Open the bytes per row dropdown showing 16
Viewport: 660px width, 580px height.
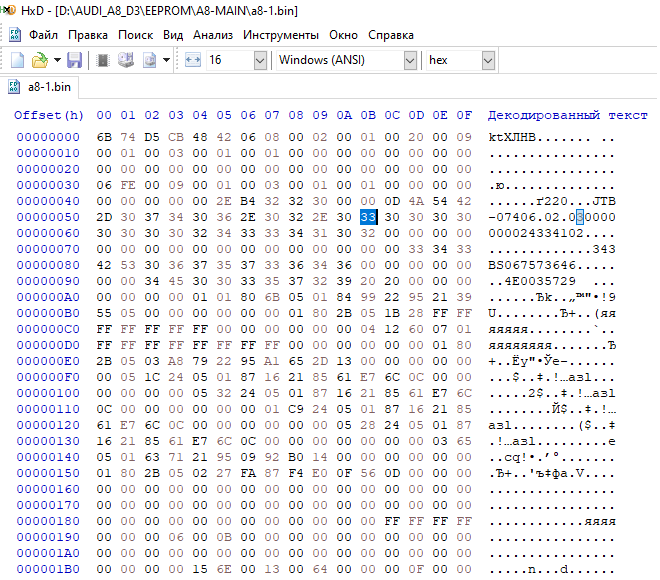pyautogui.click(x=260, y=61)
